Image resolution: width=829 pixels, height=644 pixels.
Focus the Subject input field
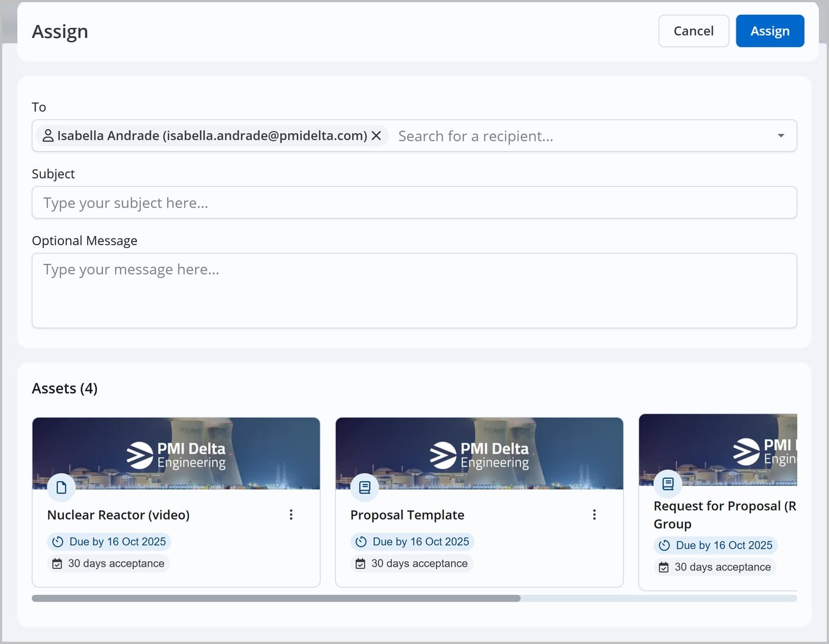(x=414, y=202)
